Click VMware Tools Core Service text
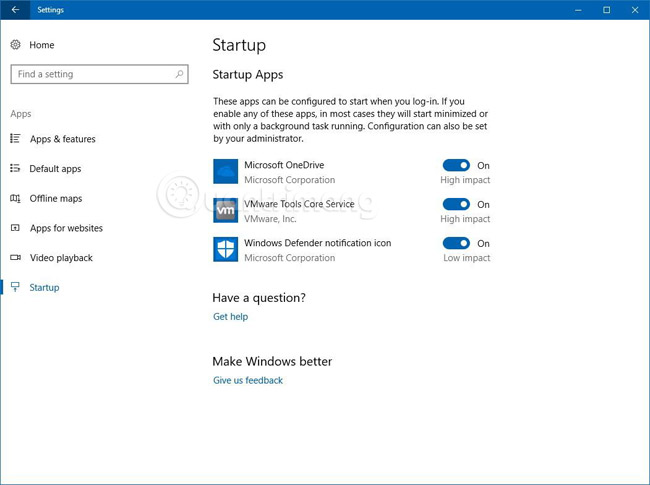Image resolution: width=650 pixels, height=485 pixels. 299,204
